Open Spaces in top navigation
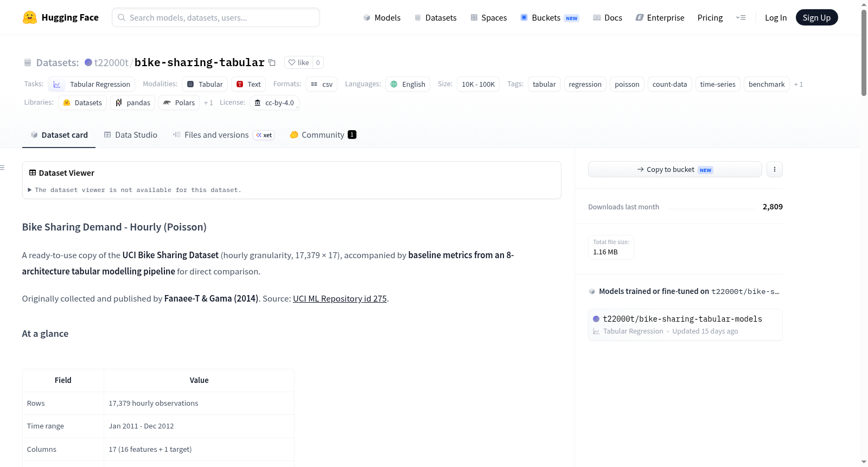 tap(488, 17)
